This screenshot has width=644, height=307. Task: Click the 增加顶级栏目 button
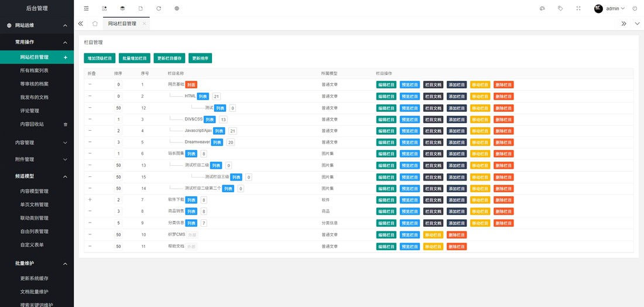(100, 59)
